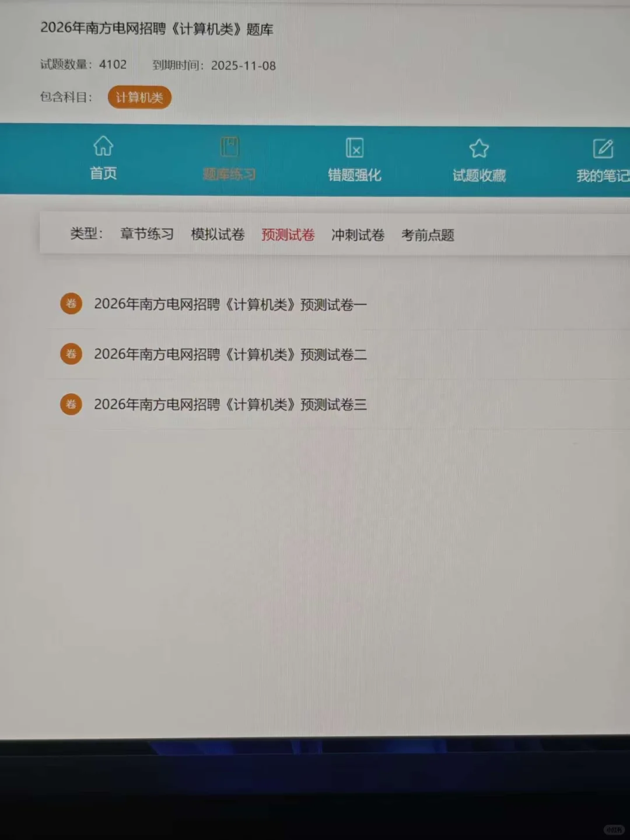Viewport: 630px width, 840px height.
Task: Switch to the 冲刺试卷 type tab
Action: pos(358,235)
